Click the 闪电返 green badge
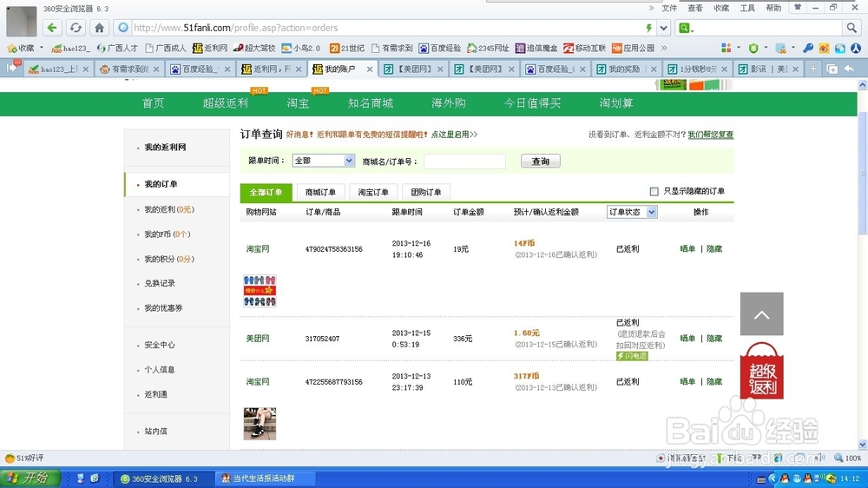This screenshot has width=868, height=488. pos(632,356)
